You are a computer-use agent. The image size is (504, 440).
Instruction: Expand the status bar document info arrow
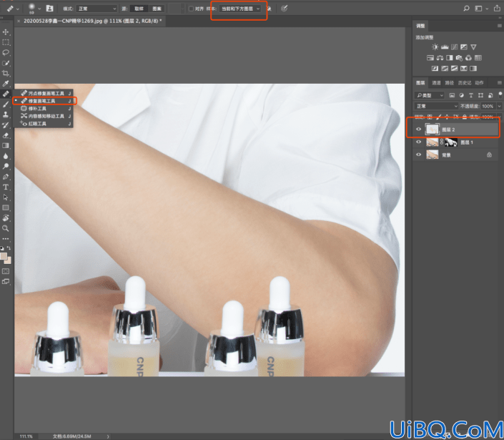pos(108,436)
